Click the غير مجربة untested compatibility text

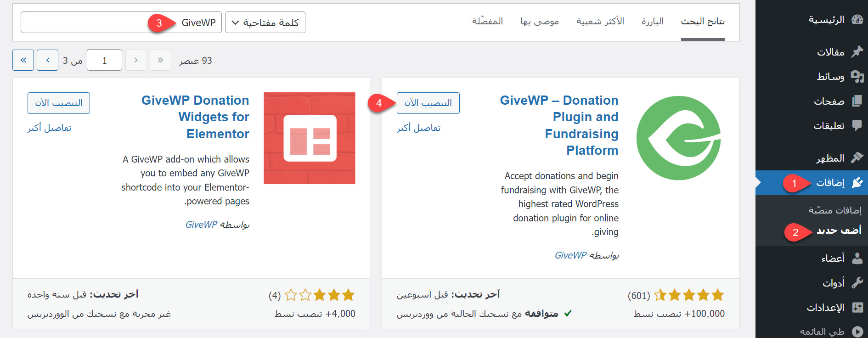coord(99,314)
